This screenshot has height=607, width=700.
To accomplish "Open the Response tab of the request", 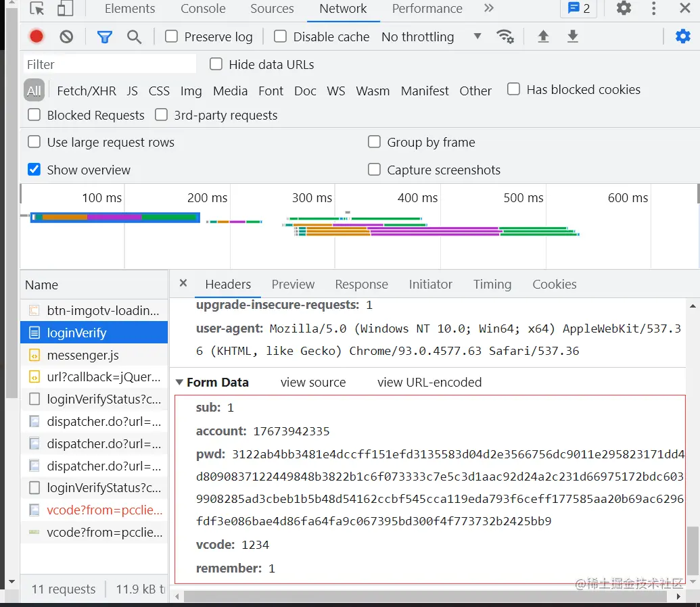I will [362, 285].
